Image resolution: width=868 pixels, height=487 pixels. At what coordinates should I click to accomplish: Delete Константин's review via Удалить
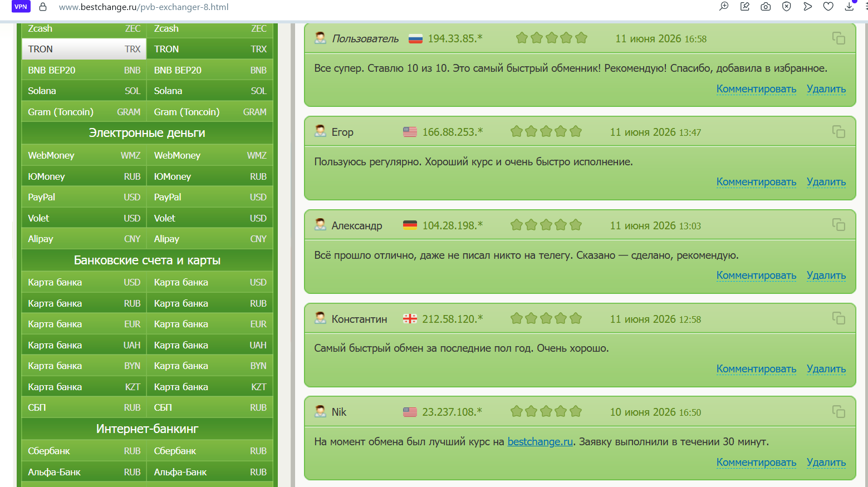point(826,369)
